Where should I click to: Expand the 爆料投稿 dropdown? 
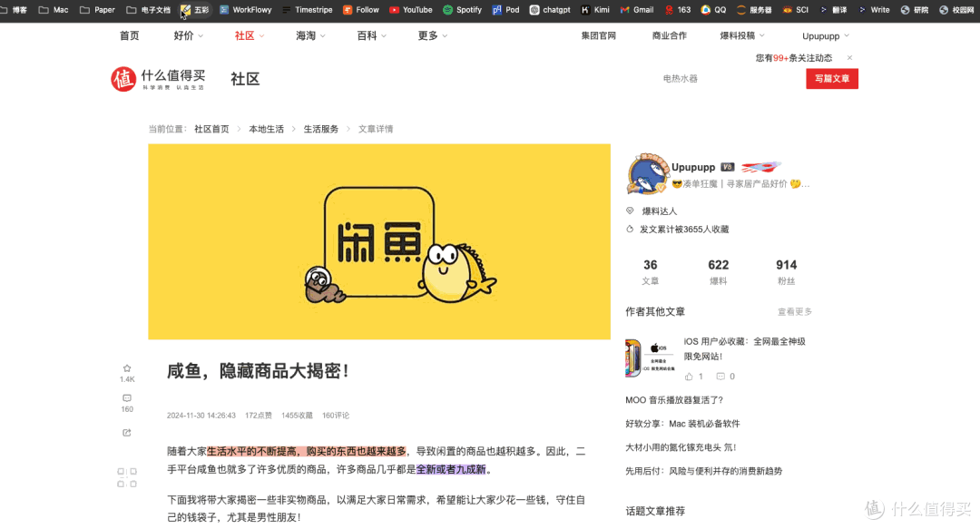[742, 35]
